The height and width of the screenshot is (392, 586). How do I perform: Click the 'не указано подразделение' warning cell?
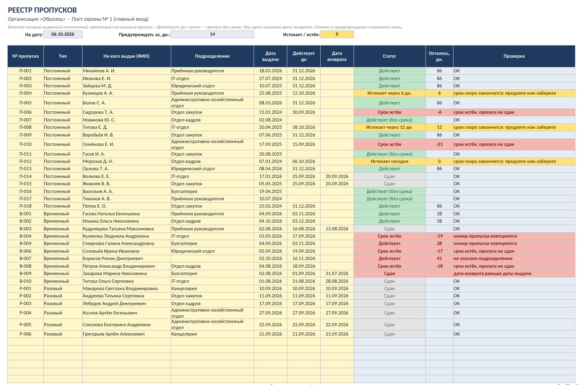[514, 259]
